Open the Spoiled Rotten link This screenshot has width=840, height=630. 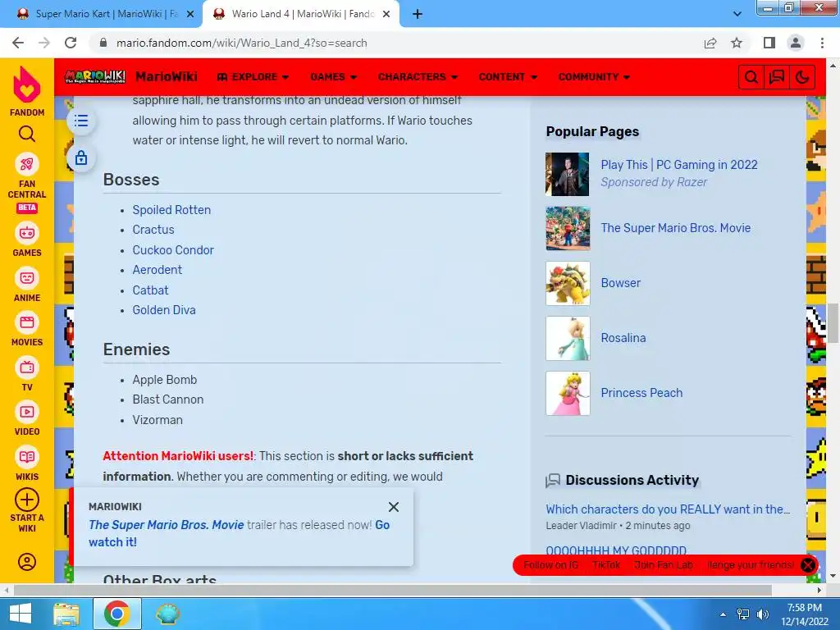pyautogui.click(x=171, y=210)
